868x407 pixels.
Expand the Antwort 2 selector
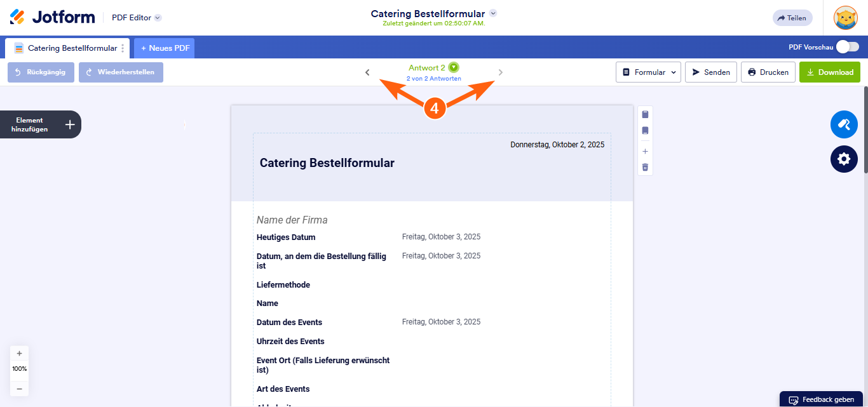click(x=453, y=67)
